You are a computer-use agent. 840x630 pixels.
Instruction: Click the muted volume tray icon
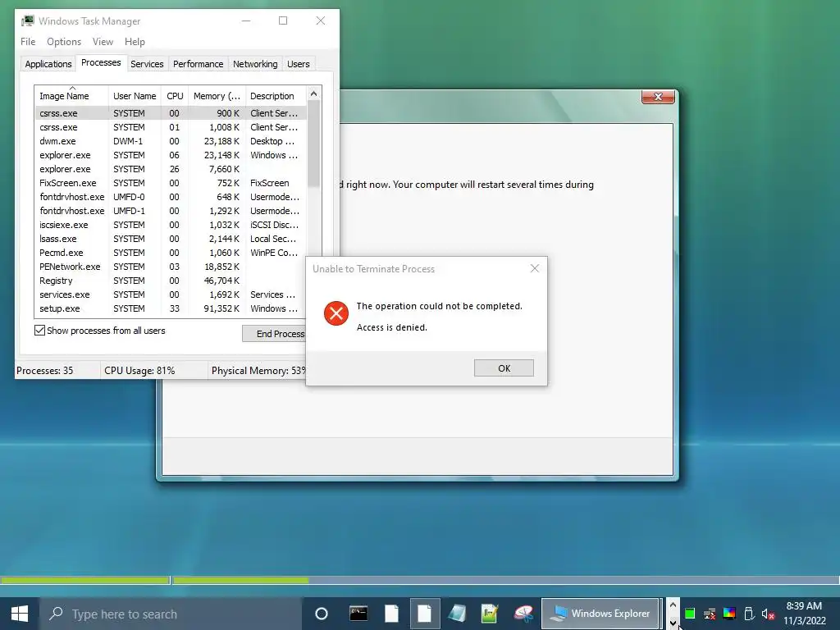(x=768, y=614)
